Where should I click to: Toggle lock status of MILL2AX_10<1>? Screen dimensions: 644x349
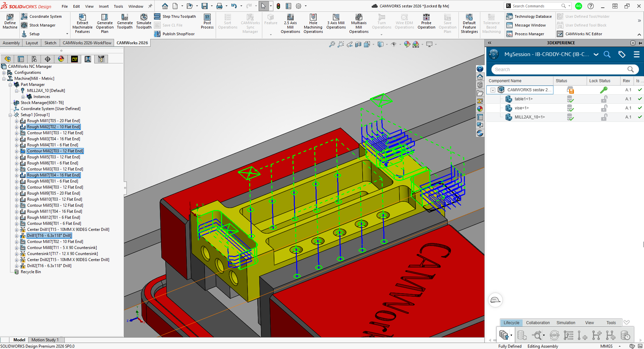604,117
